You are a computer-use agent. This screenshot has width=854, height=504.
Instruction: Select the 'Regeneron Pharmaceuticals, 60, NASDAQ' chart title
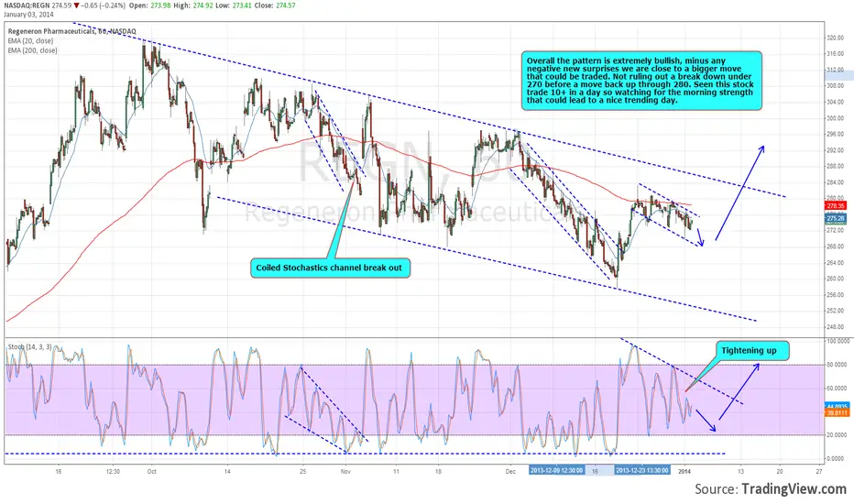[x=71, y=31]
